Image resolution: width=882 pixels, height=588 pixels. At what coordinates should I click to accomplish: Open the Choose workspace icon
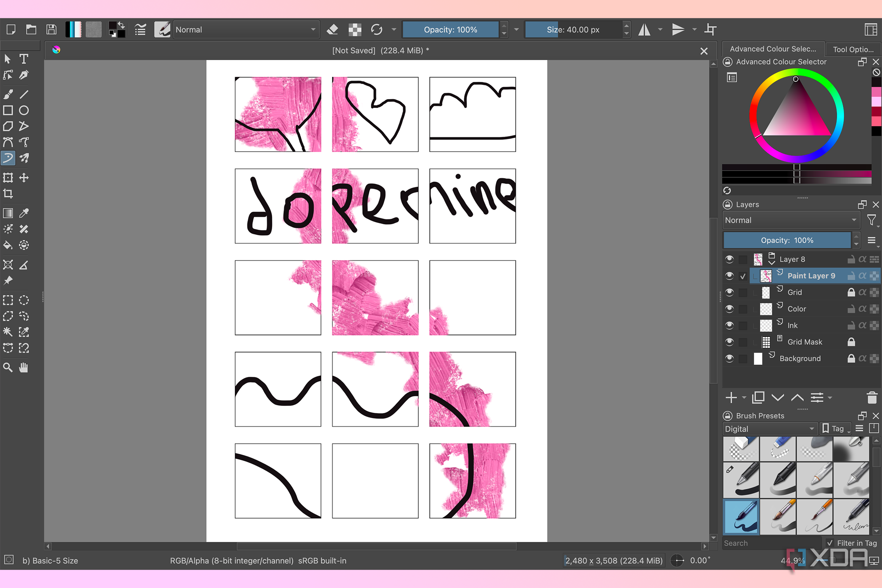pyautogui.click(x=871, y=29)
